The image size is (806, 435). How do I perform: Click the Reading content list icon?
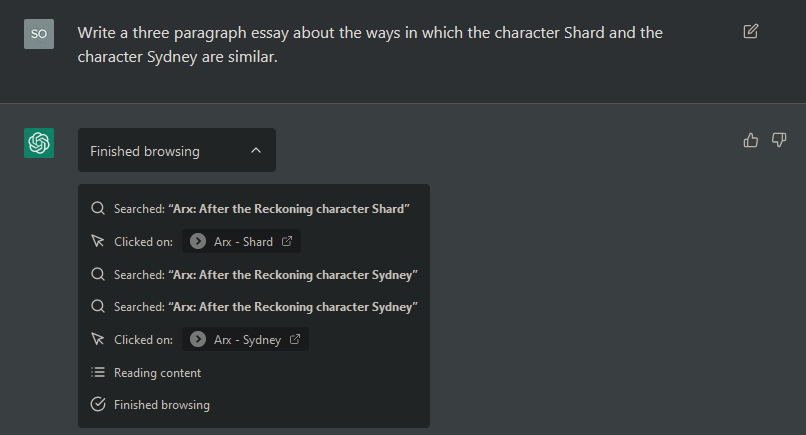coord(98,372)
